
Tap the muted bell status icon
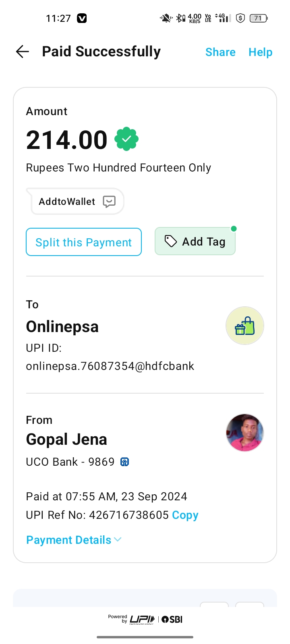tap(166, 18)
